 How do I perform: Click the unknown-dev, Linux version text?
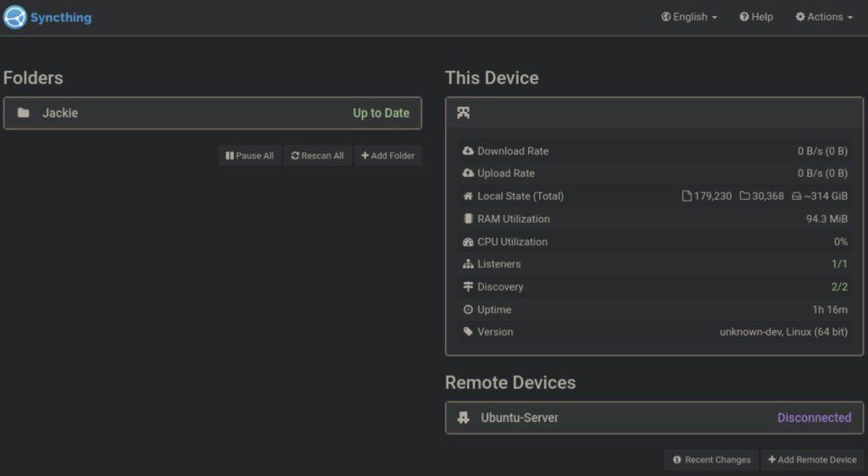tap(783, 332)
